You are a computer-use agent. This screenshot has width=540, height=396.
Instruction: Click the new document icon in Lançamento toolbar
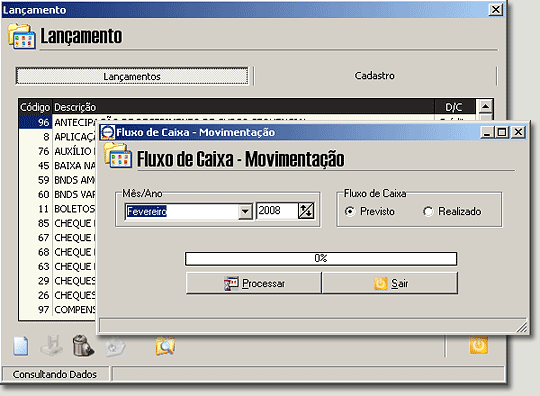[x=21, y=346]
